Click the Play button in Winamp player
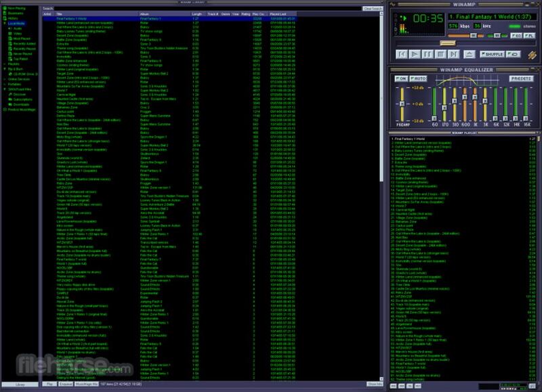 point(415,53)
